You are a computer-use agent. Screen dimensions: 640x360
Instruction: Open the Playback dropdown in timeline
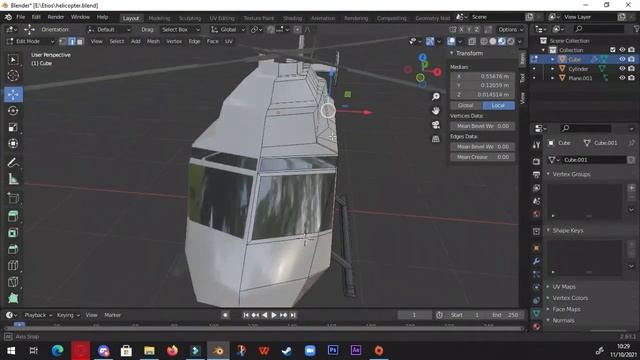pos(38,315)
